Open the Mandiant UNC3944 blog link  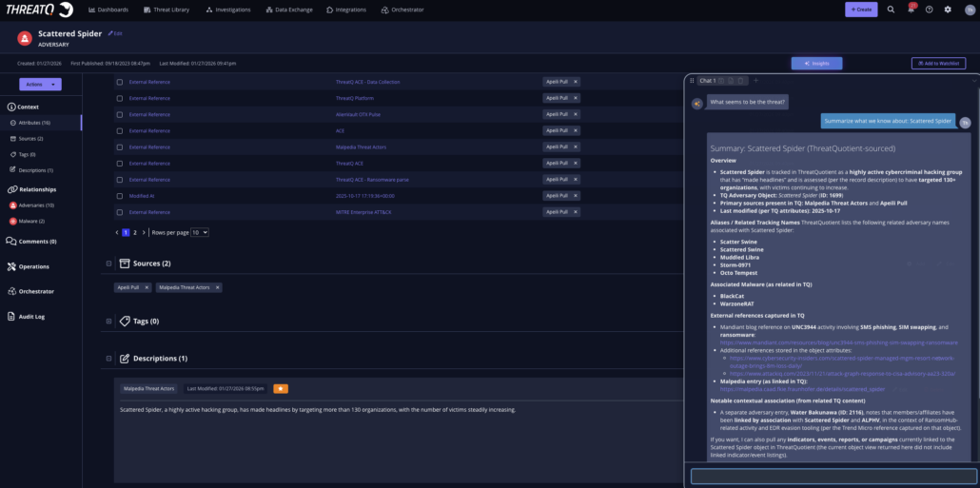[839, 342]
